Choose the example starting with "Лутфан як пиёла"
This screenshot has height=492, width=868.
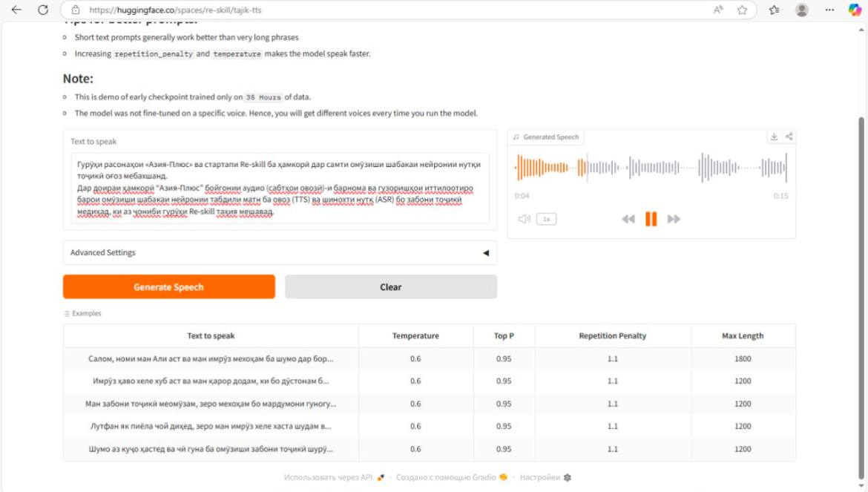click(211, 427)
